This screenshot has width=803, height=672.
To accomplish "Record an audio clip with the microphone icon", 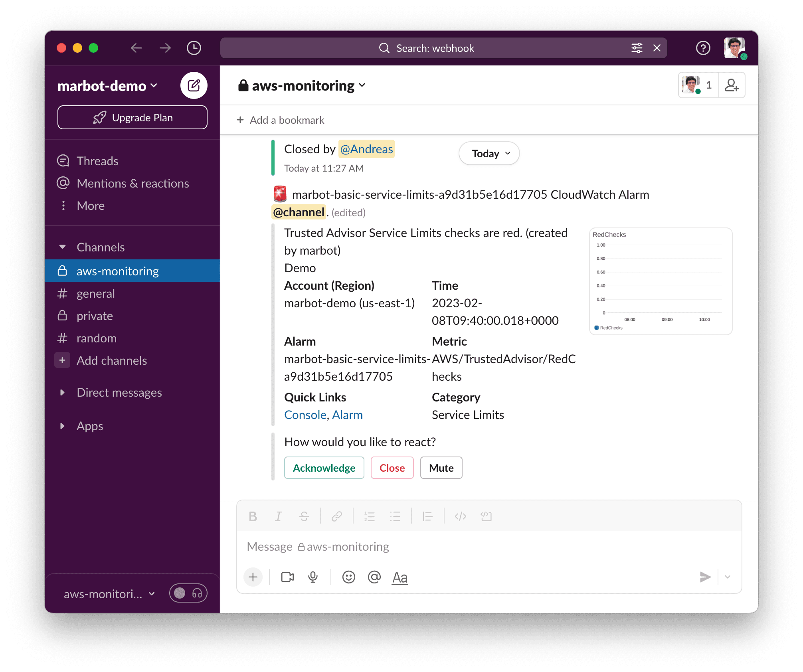I will [313, 577].
